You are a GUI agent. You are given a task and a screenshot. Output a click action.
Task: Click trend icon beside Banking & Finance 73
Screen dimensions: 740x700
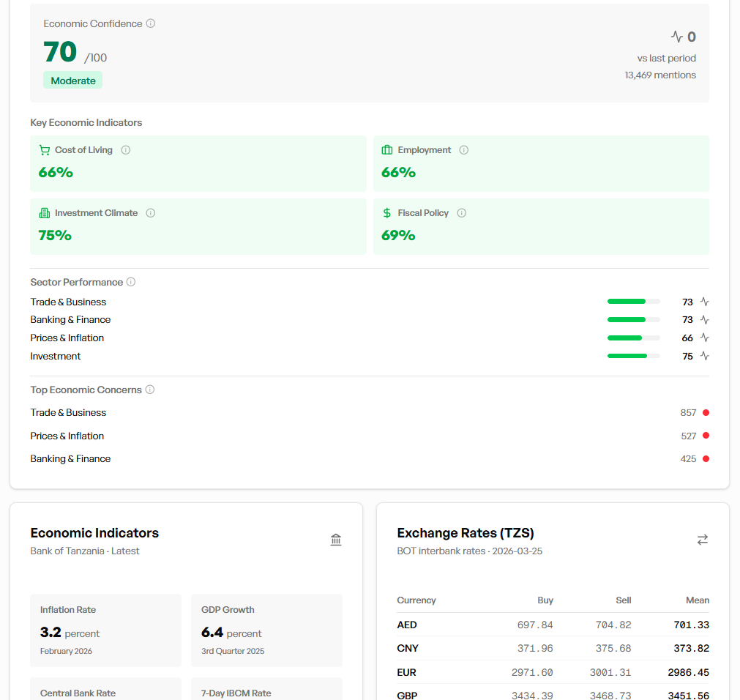pyautogui.click(x=705, y=319)
